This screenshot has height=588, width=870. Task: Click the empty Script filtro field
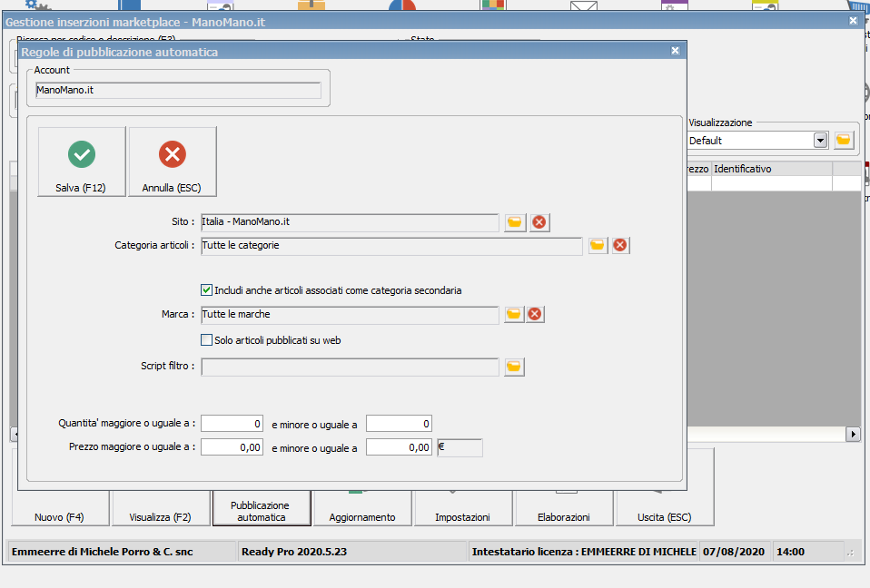(x=350, y=367)
